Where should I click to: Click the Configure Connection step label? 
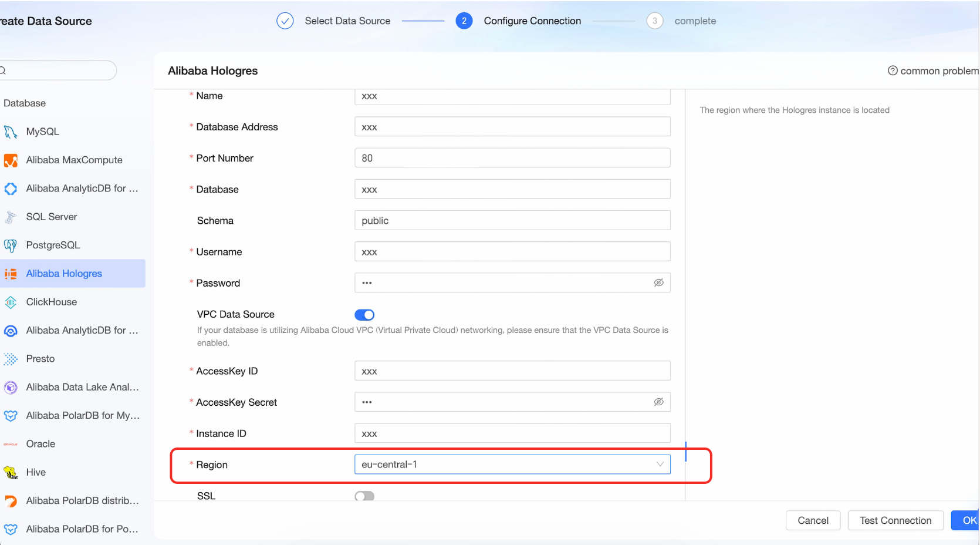tap(532, 21)
